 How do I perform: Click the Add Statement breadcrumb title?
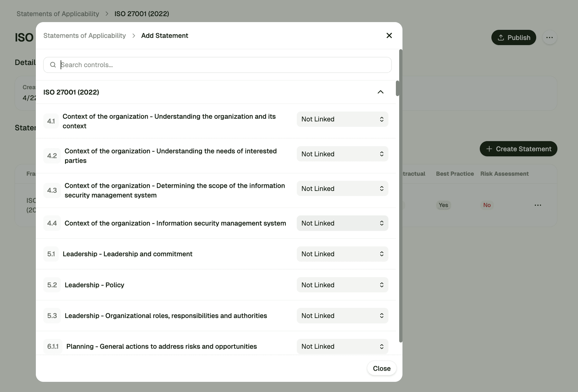tap(165, 35)
